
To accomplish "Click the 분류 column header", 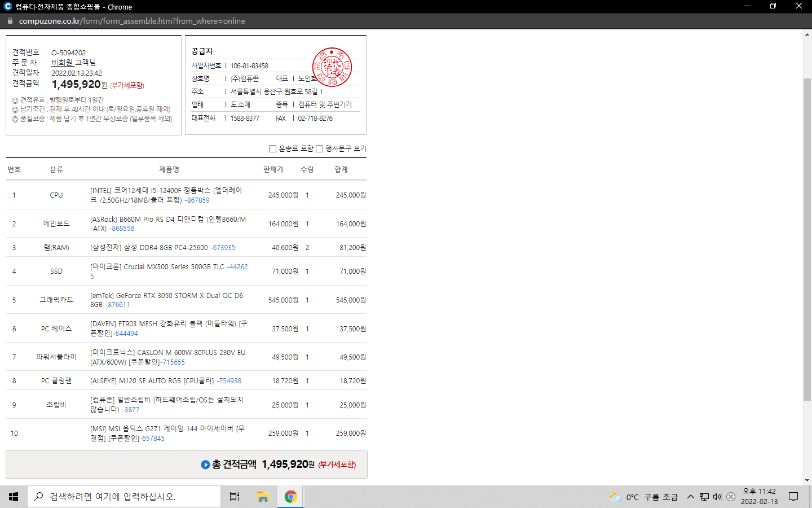I will pyautogui.click(x=56, y=169).
